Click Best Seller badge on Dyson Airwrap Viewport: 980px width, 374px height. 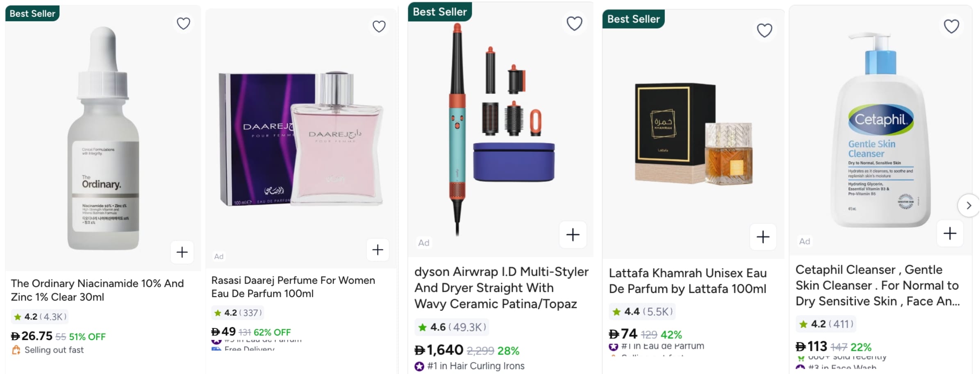tap(440, 12)
